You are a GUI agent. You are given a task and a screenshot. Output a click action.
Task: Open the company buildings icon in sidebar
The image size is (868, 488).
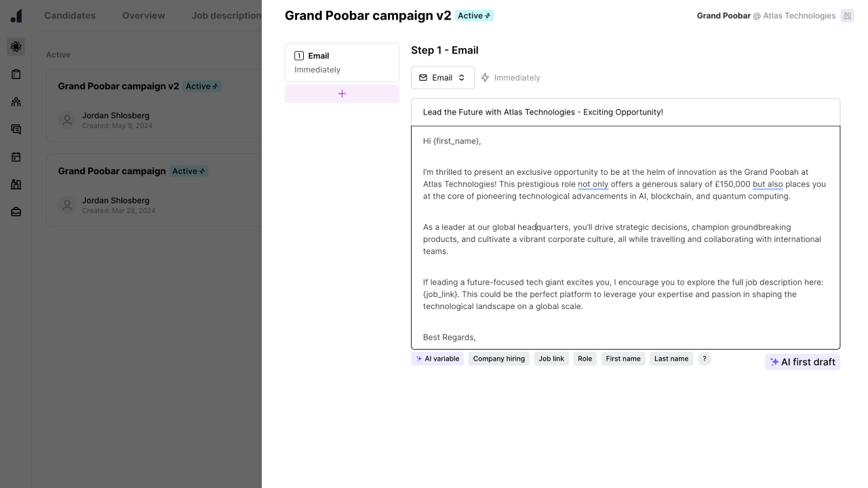point(15,184)
